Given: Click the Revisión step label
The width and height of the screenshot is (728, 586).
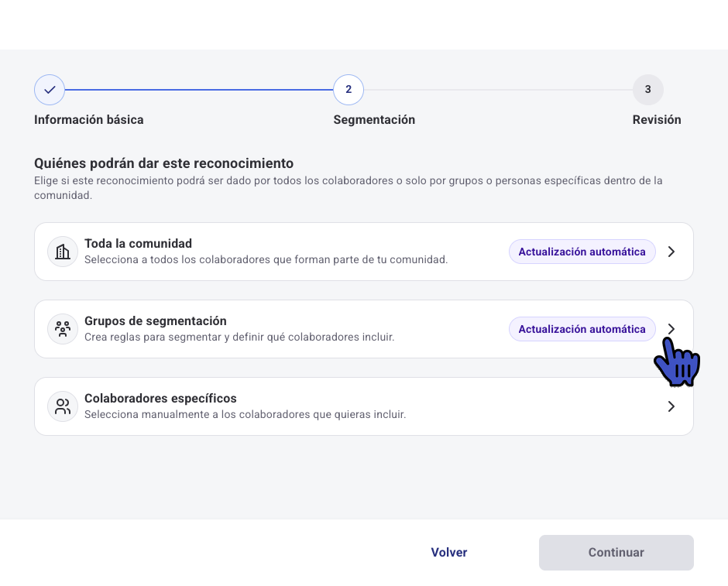Looking at the screenshot, I should pyautogui.click(x=657, y=120).
